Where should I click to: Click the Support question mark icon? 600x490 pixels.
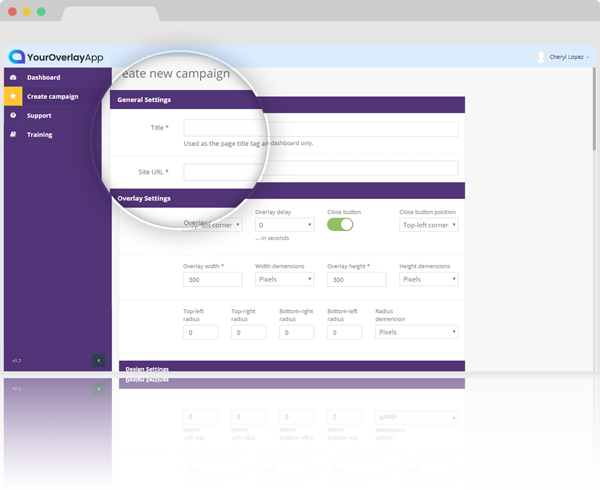13,116
